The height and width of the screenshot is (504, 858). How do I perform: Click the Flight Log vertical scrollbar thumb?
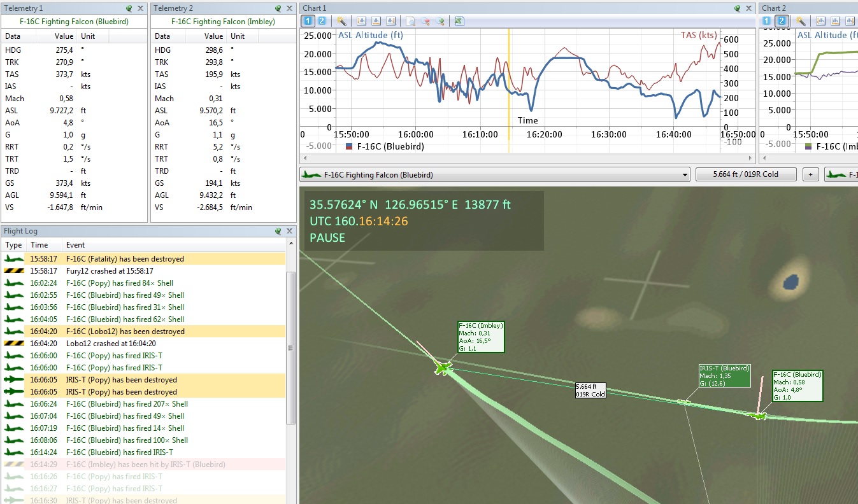(x=291, y=347)
